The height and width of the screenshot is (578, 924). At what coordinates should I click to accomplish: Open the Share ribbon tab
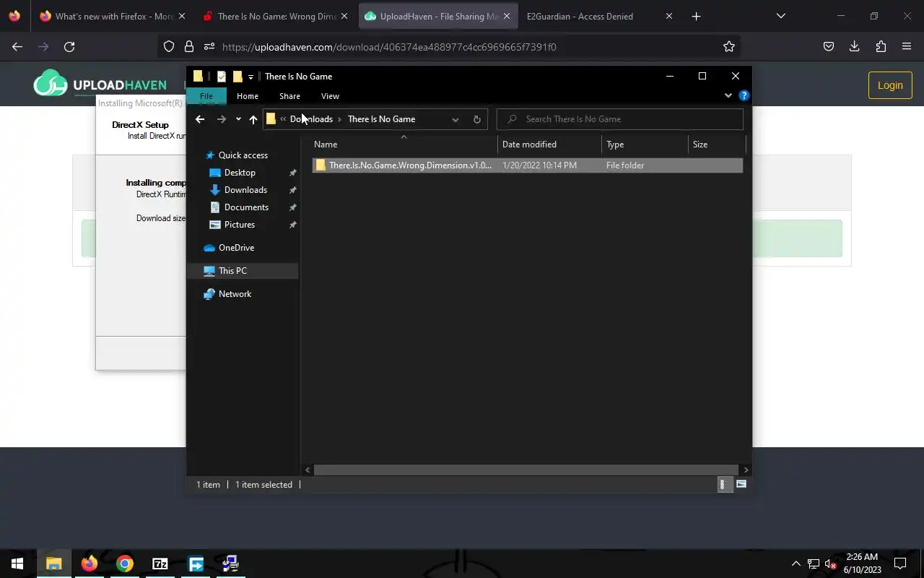(x=289, y=96)
